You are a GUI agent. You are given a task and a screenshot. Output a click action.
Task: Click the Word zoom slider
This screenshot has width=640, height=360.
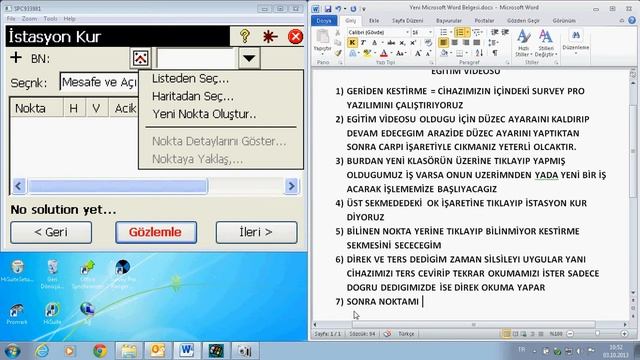[x=597, y=334]
